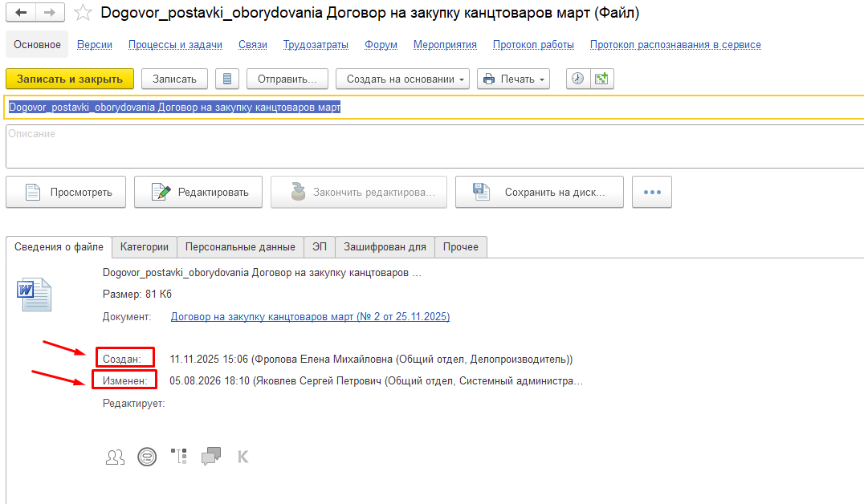The image size is (864, 504).
Task: Open Протокол распознавания в сервисе link
Action: 675,45
